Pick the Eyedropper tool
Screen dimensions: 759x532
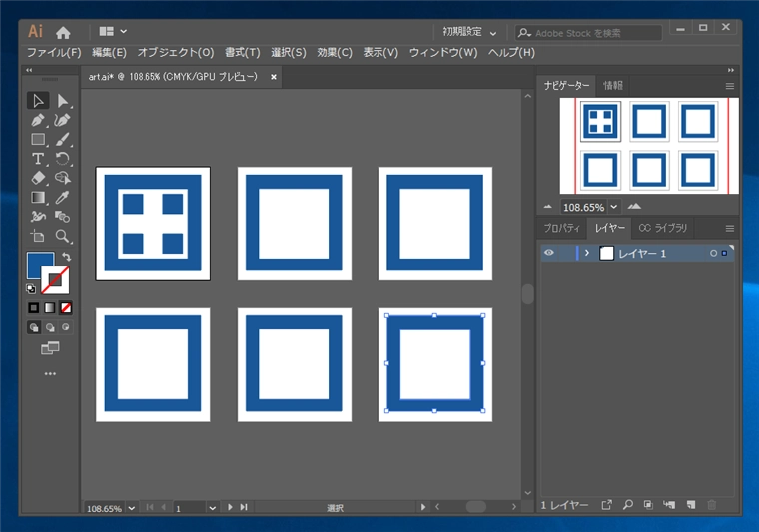(63, 198)
